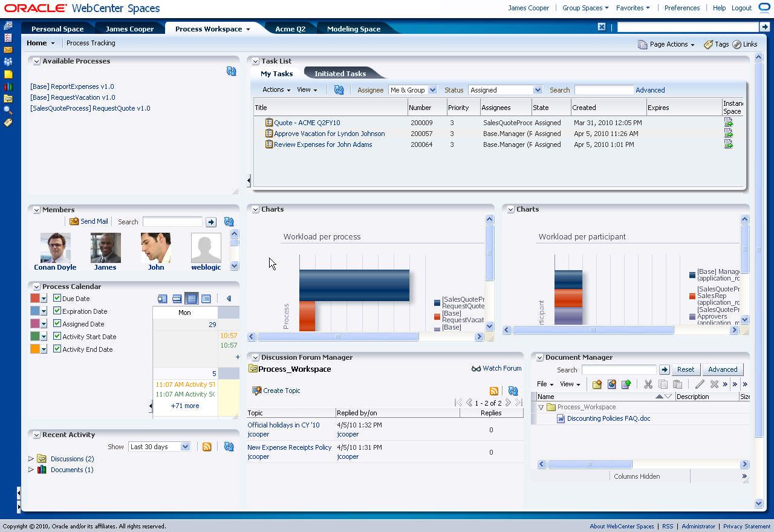This screenshot has width=774, height=532.
Task: Open the Favorites menu
Action: (633, 8)
